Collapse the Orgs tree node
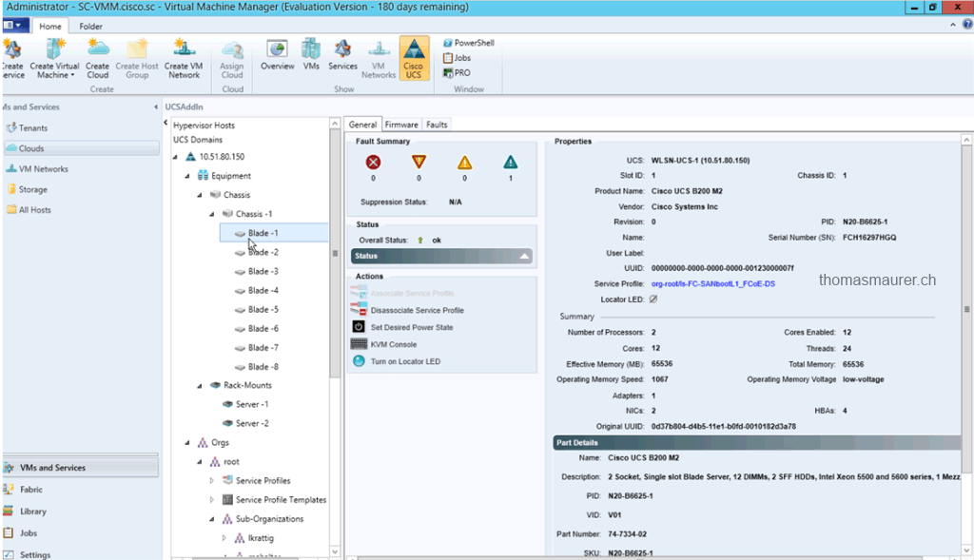The height and width of the screenshot is (560, 974). tap(187, 443)
